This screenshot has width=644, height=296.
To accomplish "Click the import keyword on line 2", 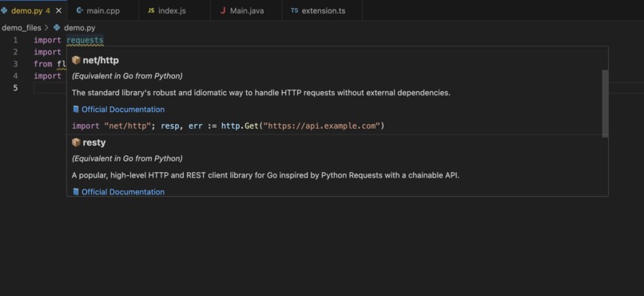I will (47, 52).
